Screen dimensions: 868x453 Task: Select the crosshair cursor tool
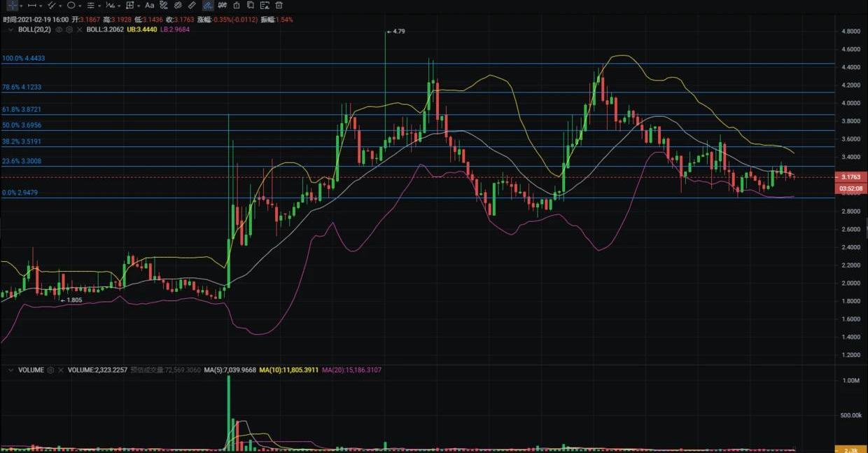coord(12,5)
